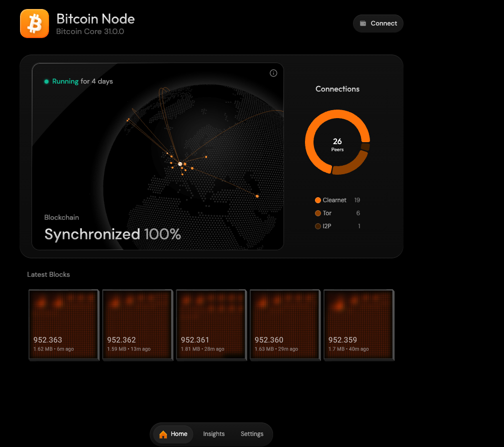Click the green Running status dot

tap(46, 82)
